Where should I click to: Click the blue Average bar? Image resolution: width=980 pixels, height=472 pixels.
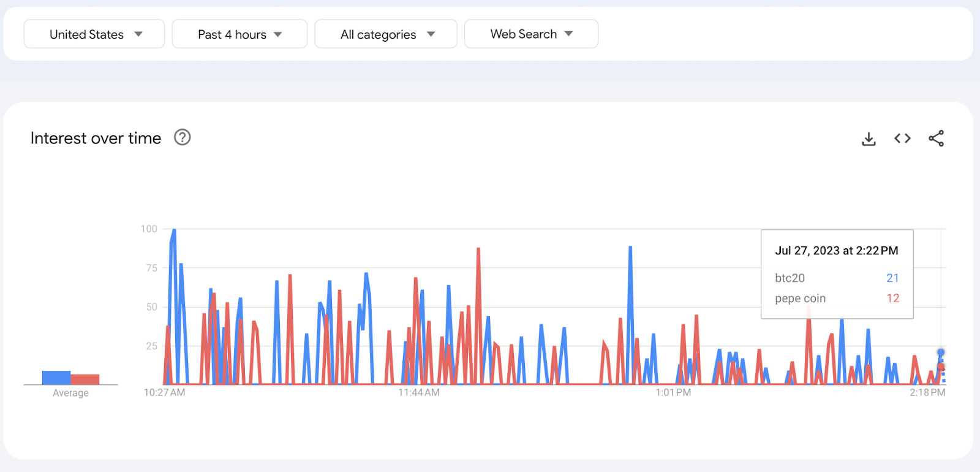point(56,378)
